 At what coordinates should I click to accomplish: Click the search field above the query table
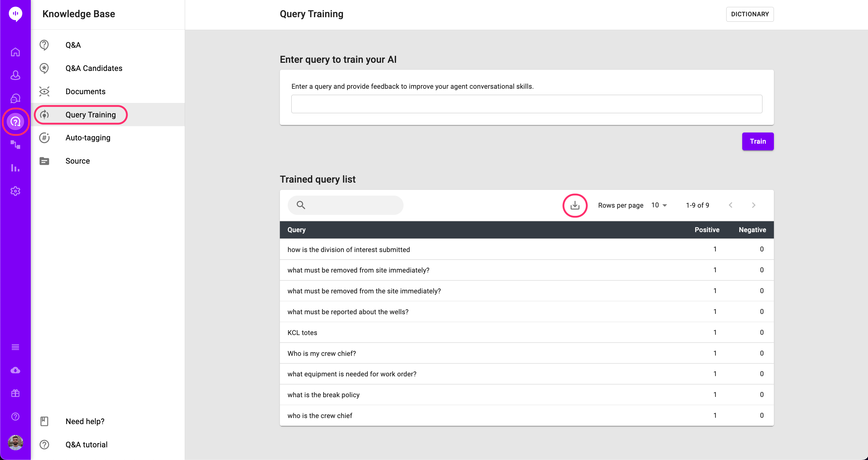point(345,205)
